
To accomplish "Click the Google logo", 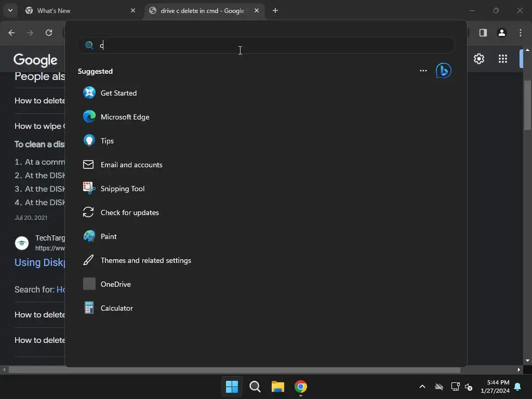I will 35,60.
